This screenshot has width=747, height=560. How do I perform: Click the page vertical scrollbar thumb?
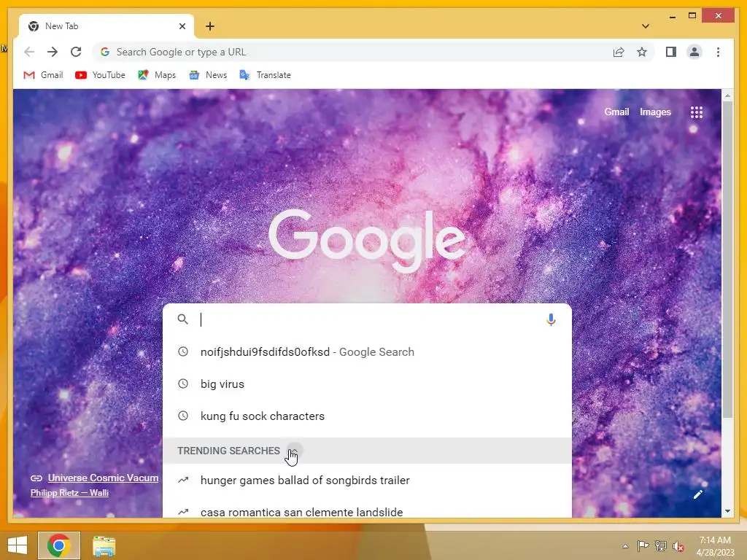(x=727, y=260)
